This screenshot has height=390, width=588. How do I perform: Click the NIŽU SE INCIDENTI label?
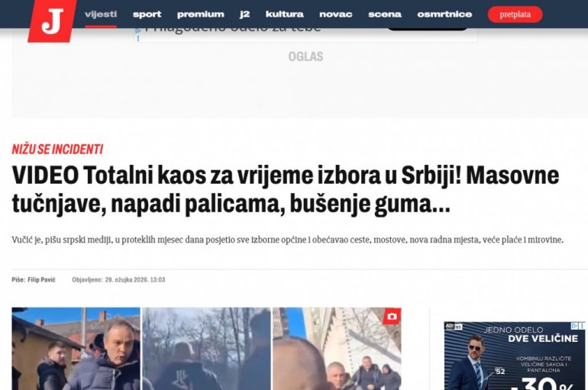click(57, 149)
